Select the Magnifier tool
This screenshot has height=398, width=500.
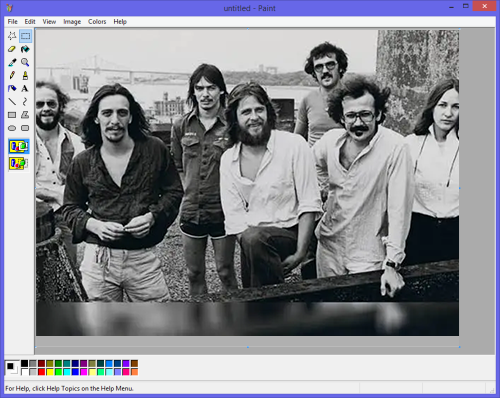[x=25, y=62]
